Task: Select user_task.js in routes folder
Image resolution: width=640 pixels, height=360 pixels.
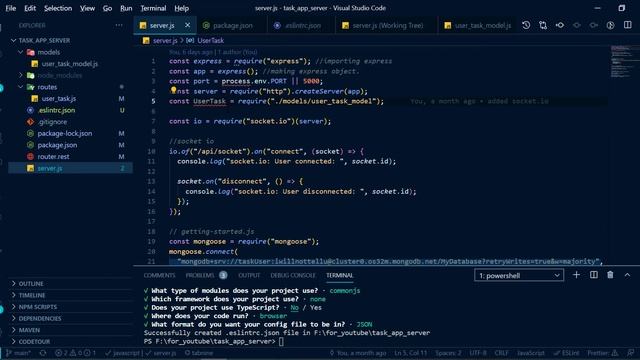Action: (x=59, y=98)
